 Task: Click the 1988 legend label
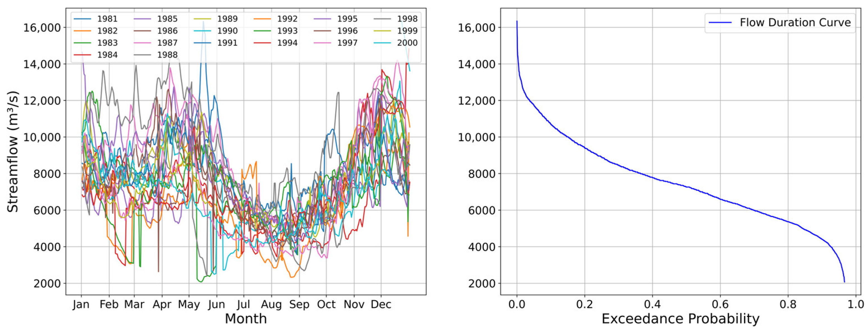167,55
